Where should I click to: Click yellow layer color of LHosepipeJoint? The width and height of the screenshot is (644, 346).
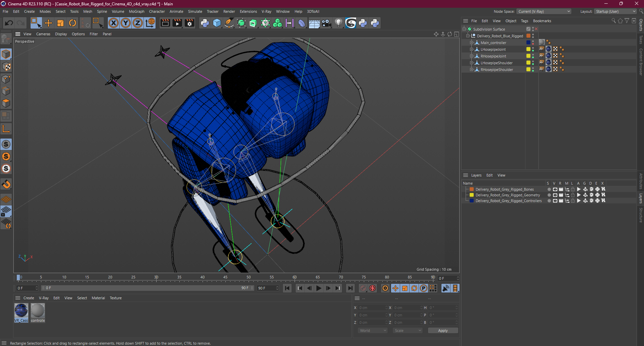(528, 49)
